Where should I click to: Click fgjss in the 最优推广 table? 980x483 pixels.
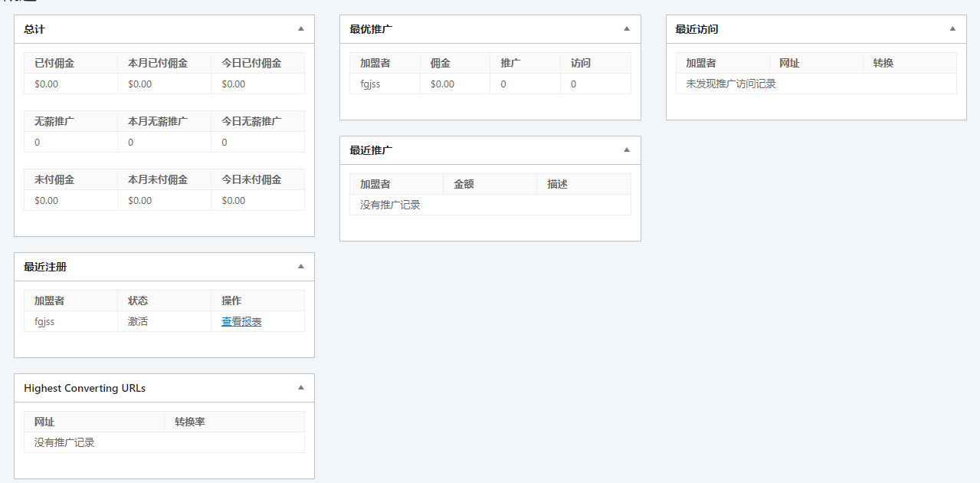[370, 84]
